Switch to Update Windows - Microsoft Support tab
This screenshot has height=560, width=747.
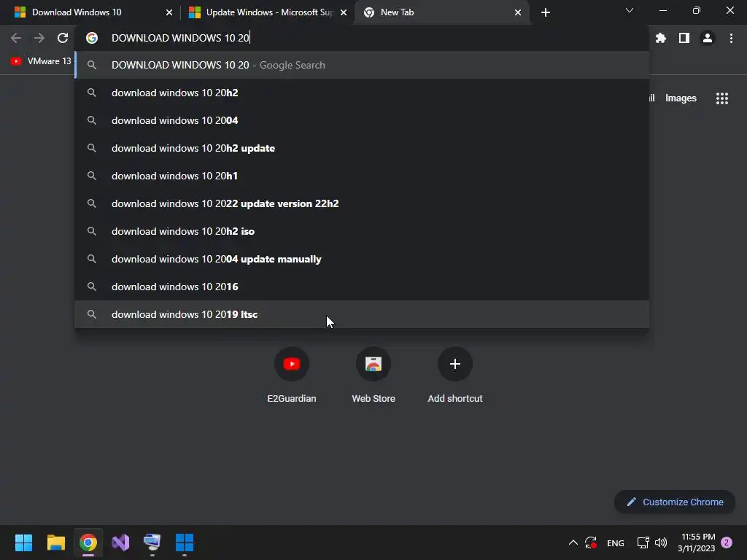pyautogui.click(x=268, y=12)
